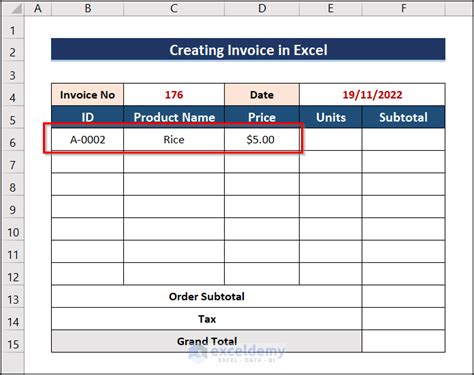Select the 'A-0002' ID cell
474x375 pixels.
(x=87, y=139)
